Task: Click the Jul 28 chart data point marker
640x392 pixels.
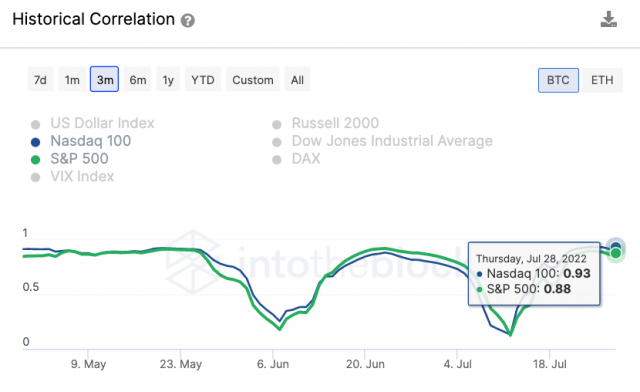Action: pos(616,249)
